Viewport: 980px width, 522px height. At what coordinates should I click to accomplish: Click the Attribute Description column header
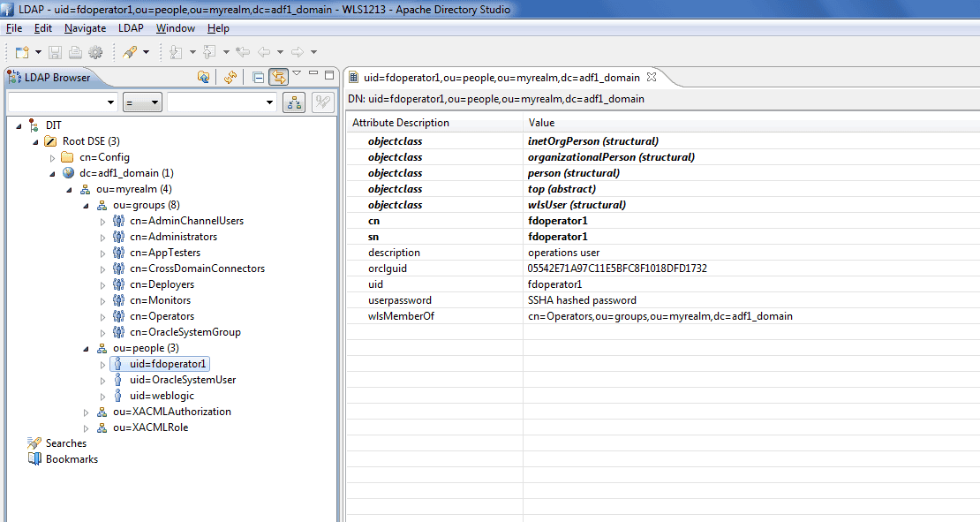[435, 123]
